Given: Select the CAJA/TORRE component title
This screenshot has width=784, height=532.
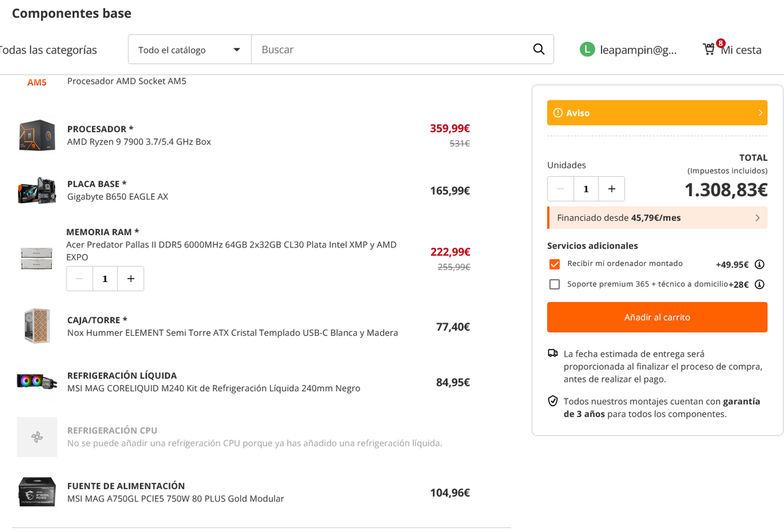Looking at the screenshot, I should [97, 321].
